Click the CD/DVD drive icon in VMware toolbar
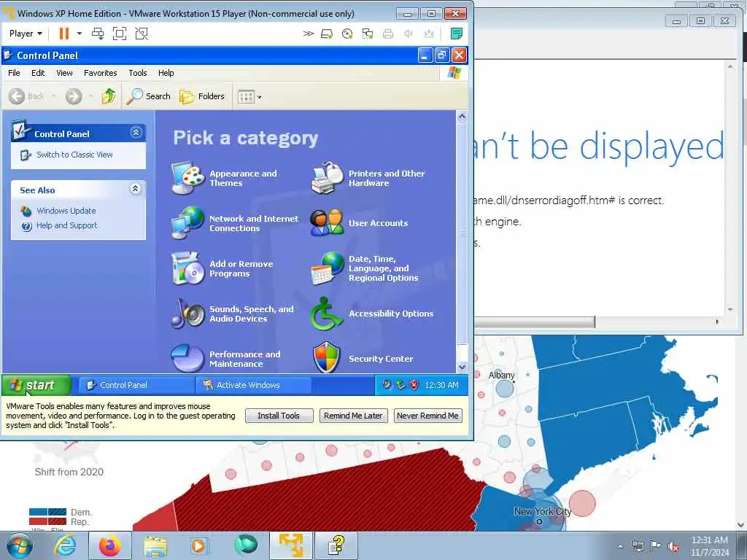This screenshot has height=560, width=747. (x=347, y=34)
